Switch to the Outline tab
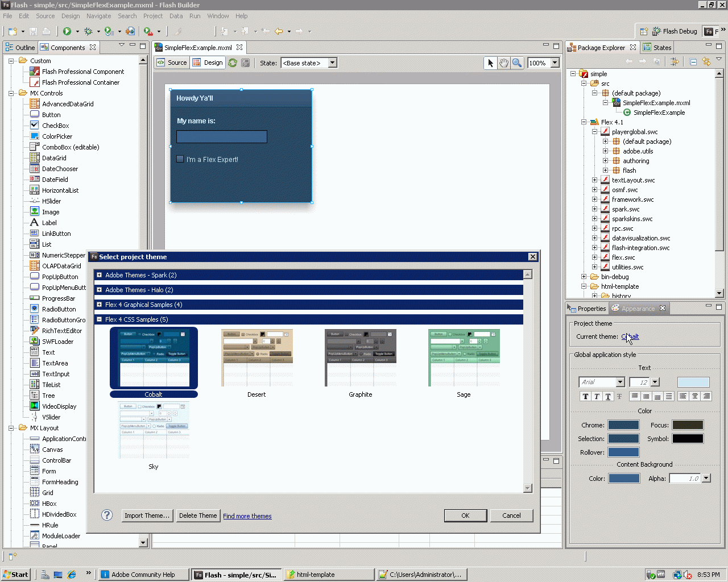 (20, 48)
